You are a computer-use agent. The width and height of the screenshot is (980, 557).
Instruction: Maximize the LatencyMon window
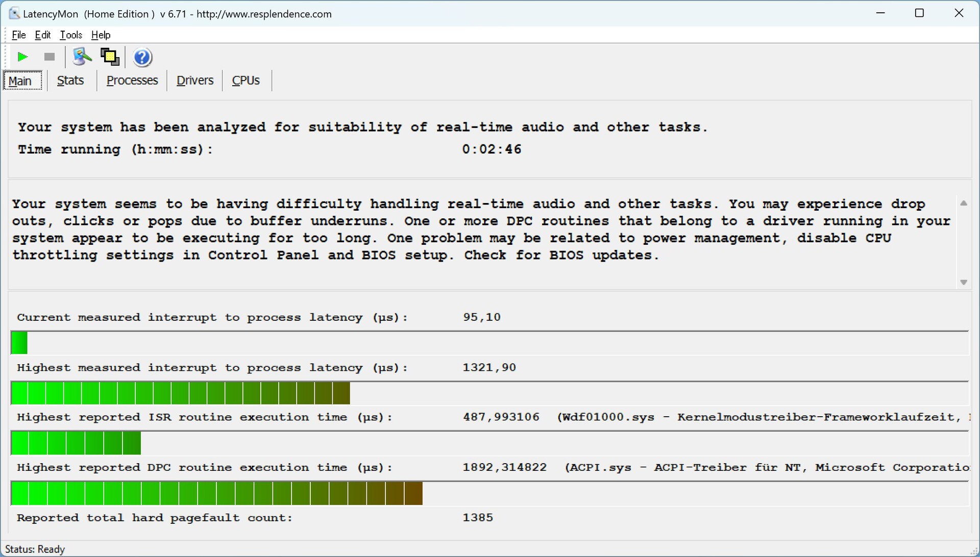coord(919,14)
